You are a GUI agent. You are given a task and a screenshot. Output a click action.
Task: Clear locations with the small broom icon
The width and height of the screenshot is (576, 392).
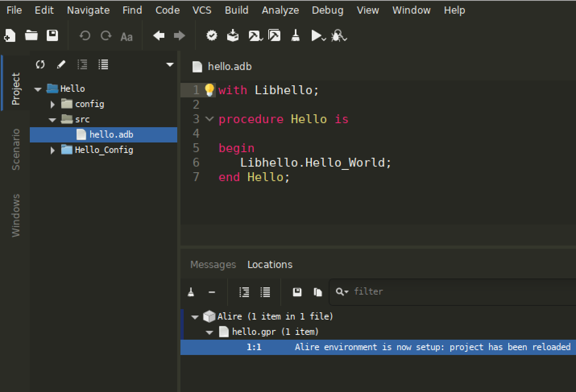tap(191, 292)
